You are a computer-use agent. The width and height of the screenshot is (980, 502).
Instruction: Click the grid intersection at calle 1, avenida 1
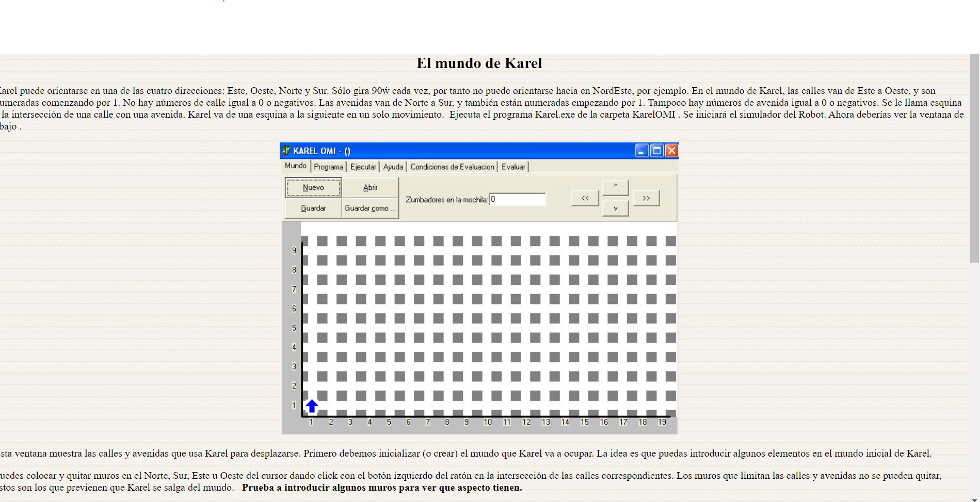click(x=312, y=406)
